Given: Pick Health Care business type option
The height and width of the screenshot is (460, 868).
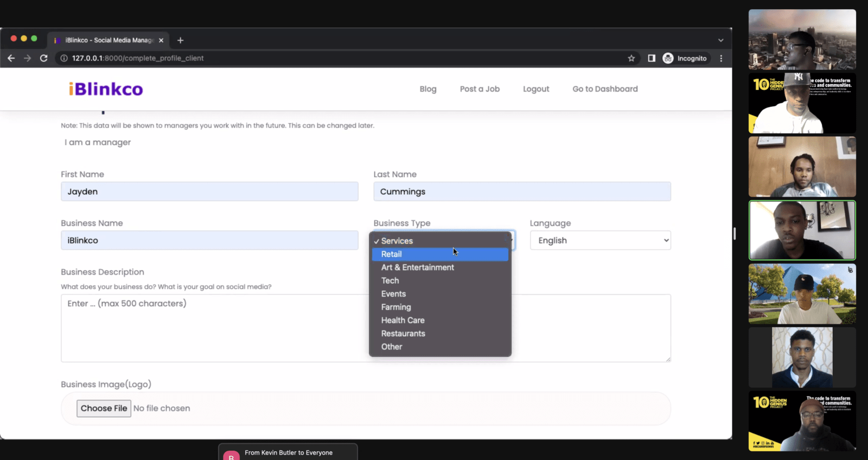Looking at the screenshot, I should pos(403,320).
